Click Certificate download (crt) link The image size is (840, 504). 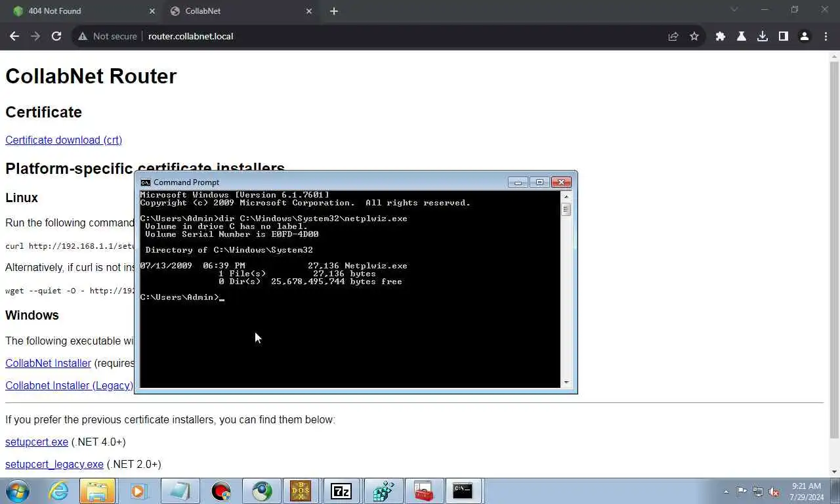(64, 140)
